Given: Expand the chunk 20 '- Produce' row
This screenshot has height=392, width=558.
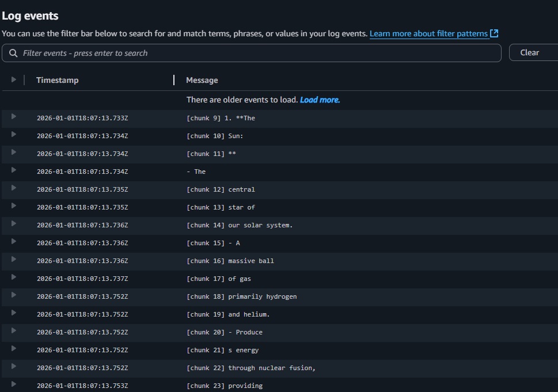Looking at the screenshot, I should click(x=14, y=331).
